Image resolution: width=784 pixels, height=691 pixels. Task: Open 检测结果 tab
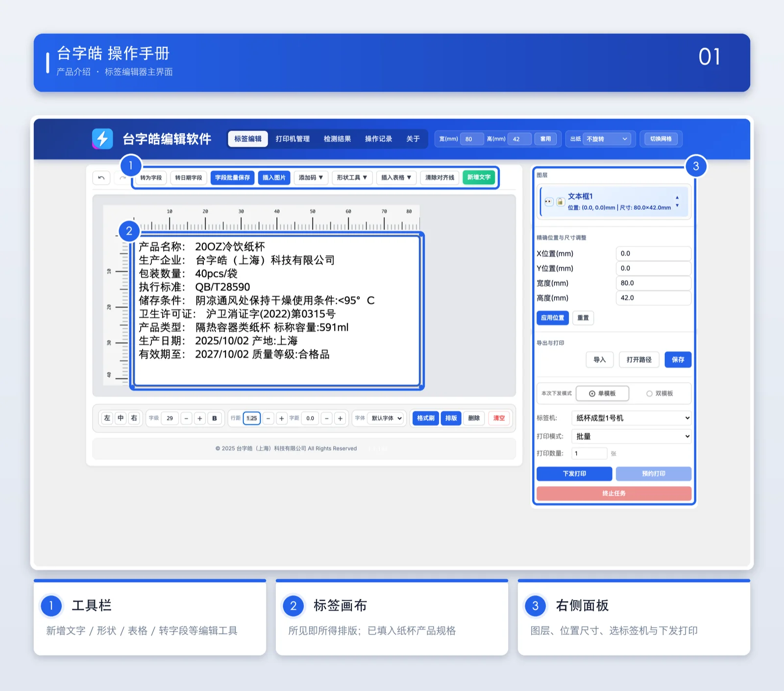(x=337, y=139)
